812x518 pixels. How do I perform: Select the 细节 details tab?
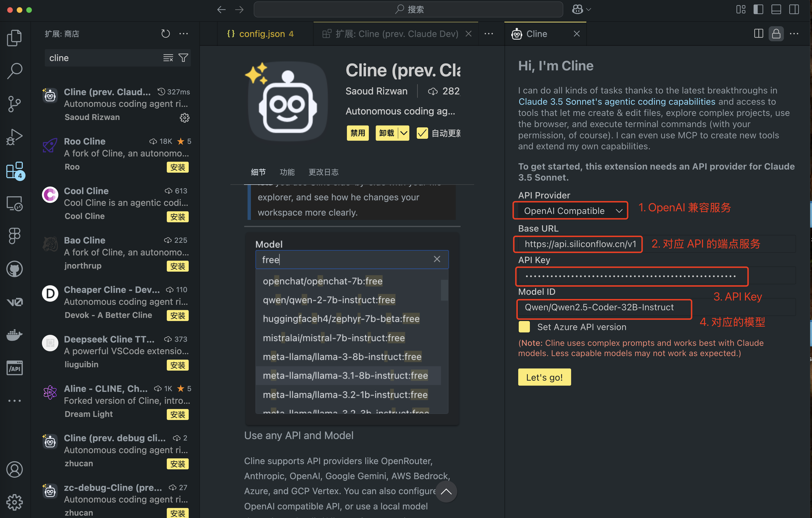coord(258,172)
